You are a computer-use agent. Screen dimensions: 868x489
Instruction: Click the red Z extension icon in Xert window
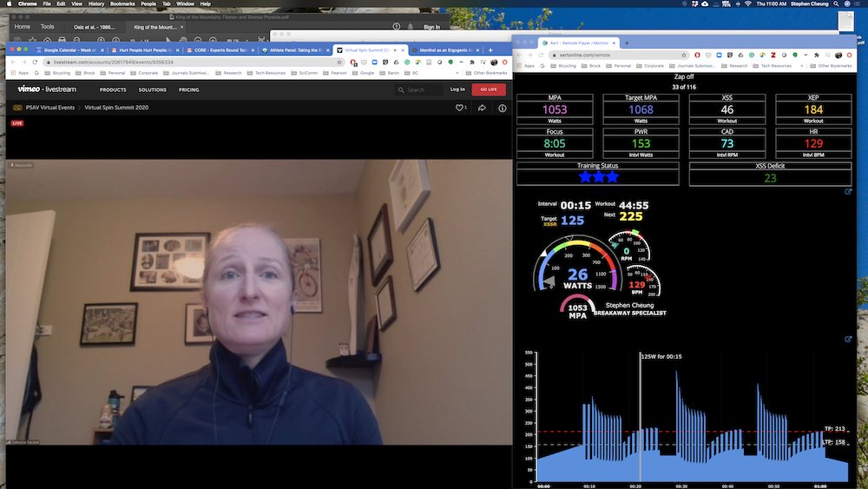(x=773, y=55)
